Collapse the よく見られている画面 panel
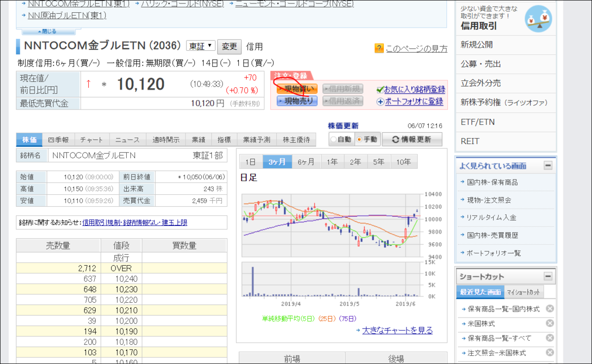The image size is (592, 364). [548, 166]
